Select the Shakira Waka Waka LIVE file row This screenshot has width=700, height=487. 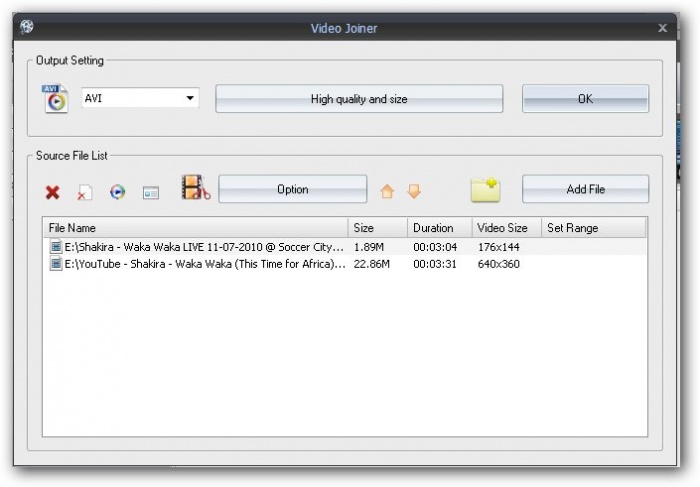click(345, 247)
